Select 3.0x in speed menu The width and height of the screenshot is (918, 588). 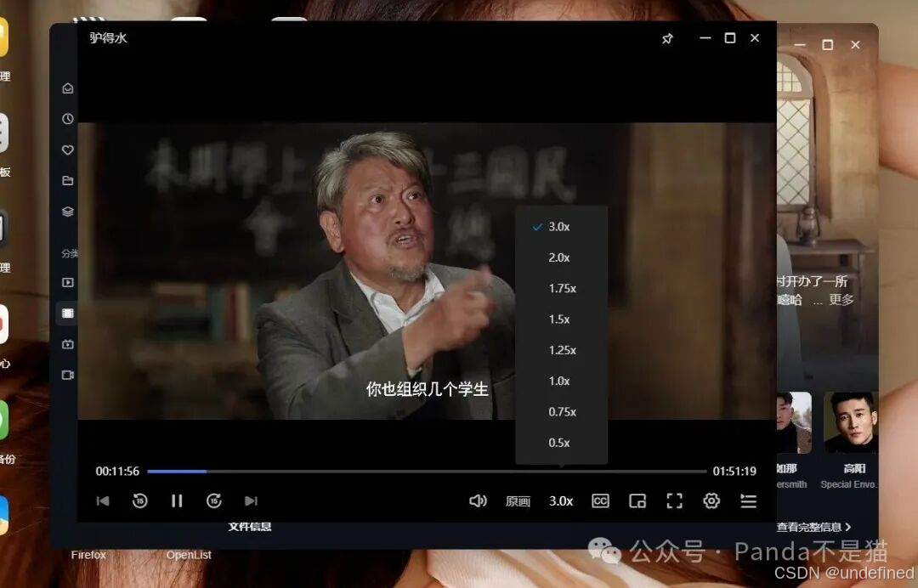click(561, 227)
